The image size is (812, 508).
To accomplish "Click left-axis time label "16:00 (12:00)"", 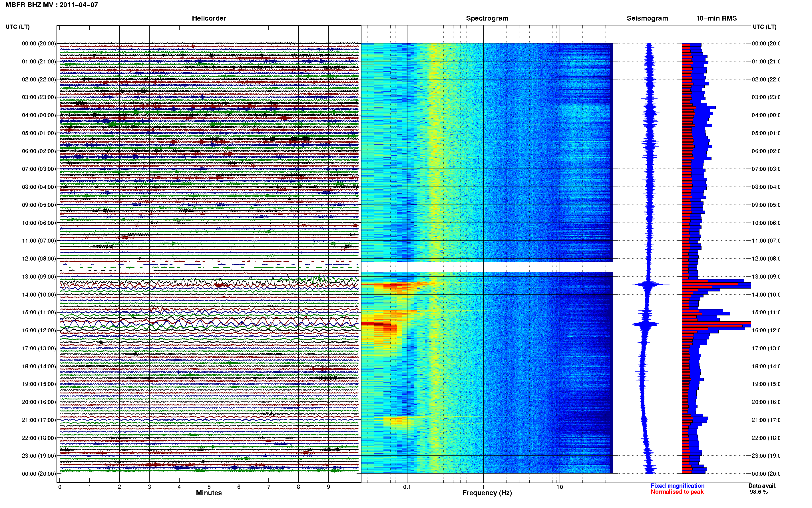I will point(39,331).
